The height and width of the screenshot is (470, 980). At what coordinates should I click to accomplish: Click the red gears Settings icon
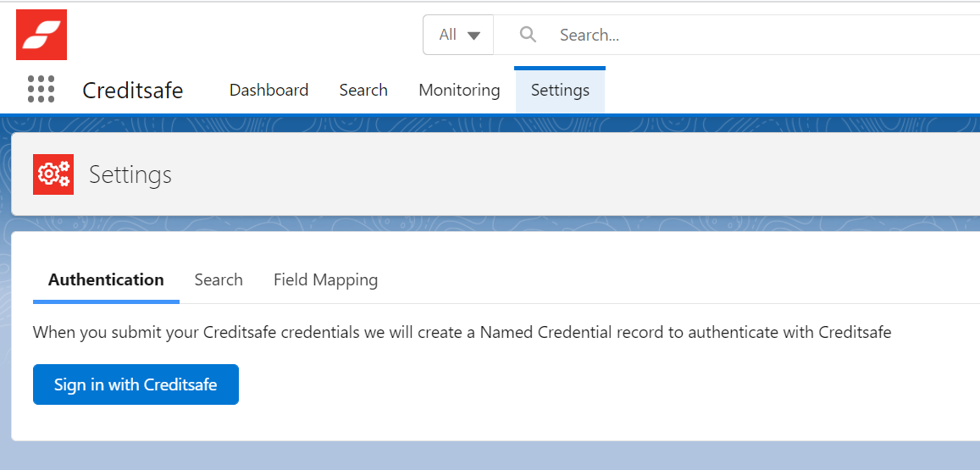coord(53,174)
